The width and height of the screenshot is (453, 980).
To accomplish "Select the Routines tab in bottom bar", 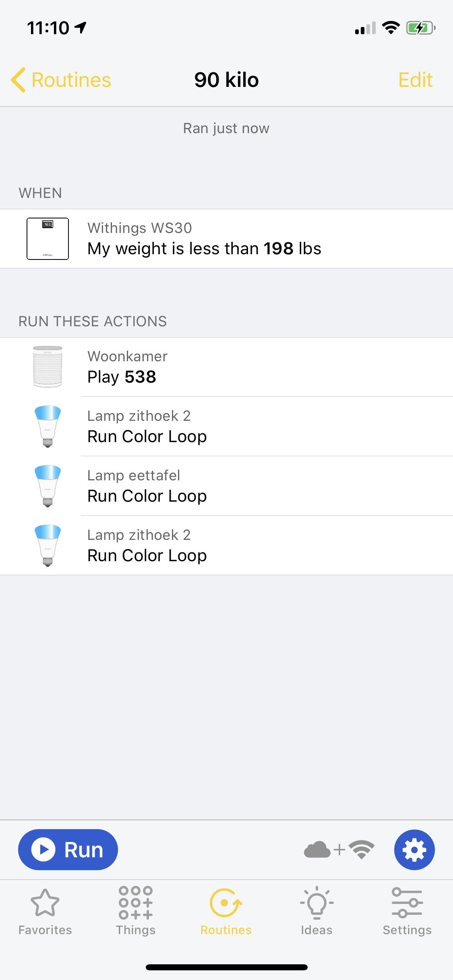I will pyautogui.click(x=226, y=912).
